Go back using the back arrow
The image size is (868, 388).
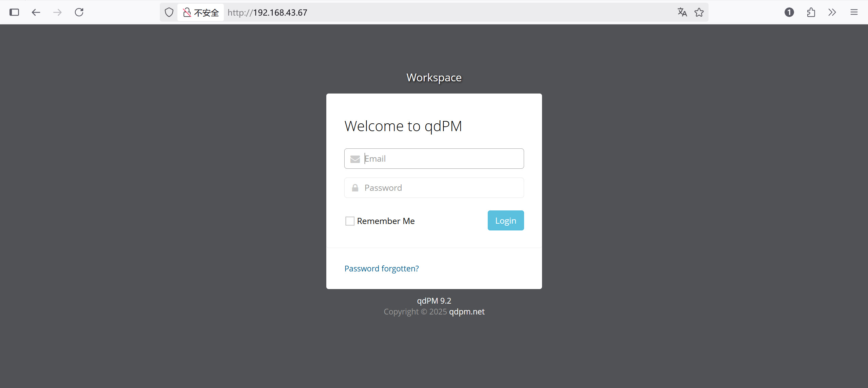[x=36, y=13]
